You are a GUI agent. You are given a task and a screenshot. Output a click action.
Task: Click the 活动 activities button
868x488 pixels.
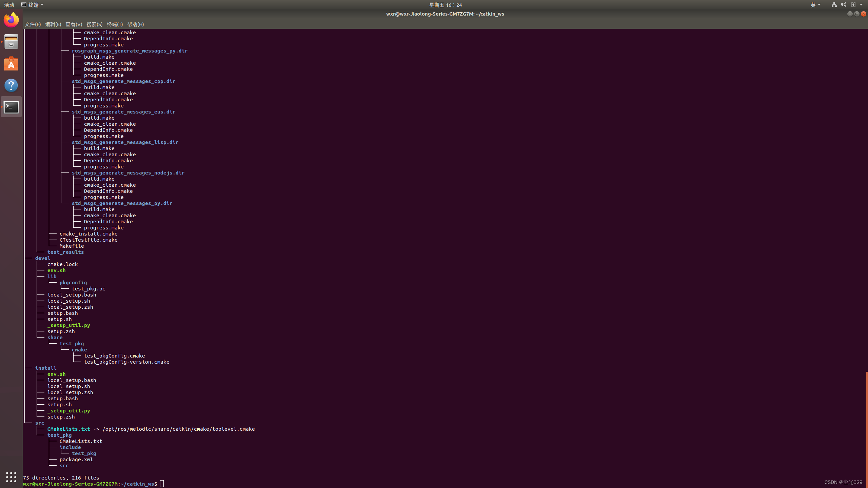(9, 5)
